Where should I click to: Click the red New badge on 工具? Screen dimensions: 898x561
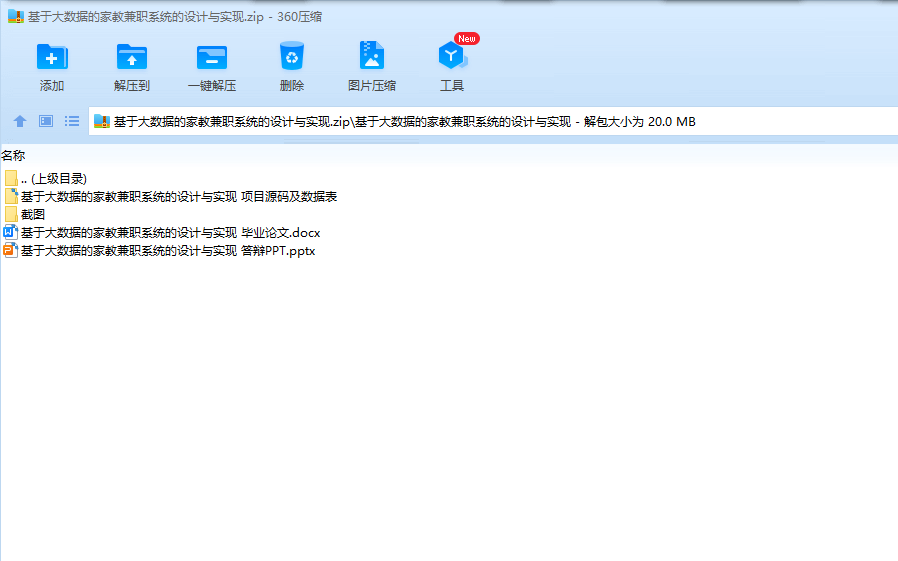[x=467, y=38]
